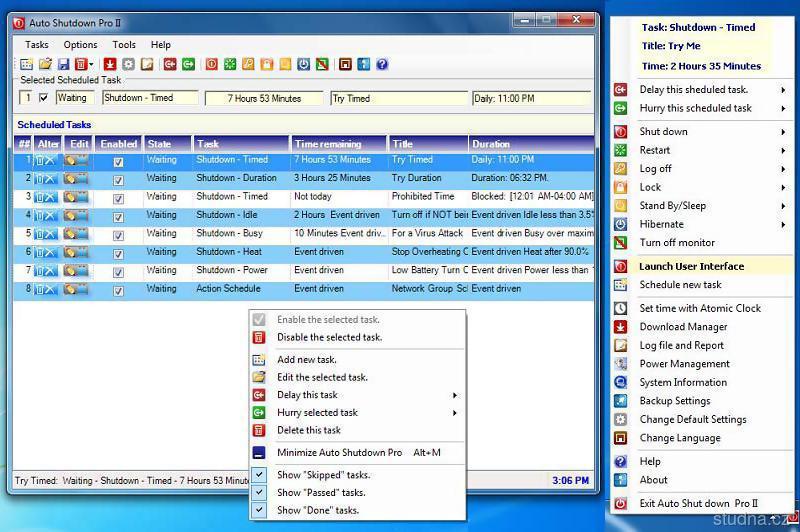
Task: Expand the Hibernate submenu in tray menu
Action: coord(783,224)
